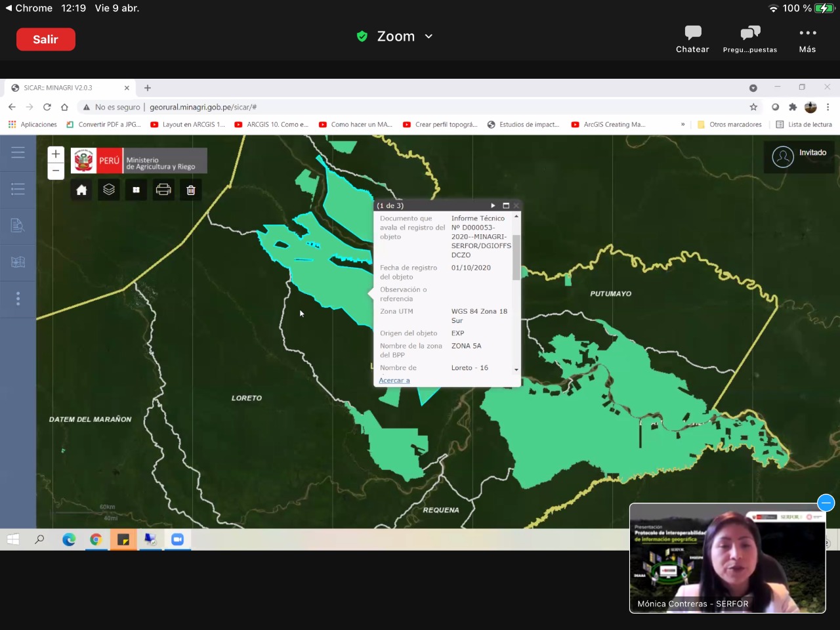
Task: Open the Chrome three-dot menu
Action: click(x=828, y=107)
